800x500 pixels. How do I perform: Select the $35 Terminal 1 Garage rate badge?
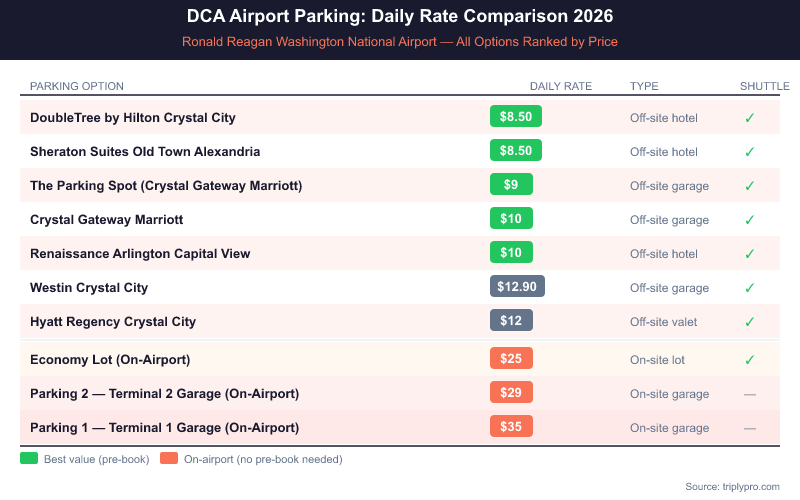(511, 427)
